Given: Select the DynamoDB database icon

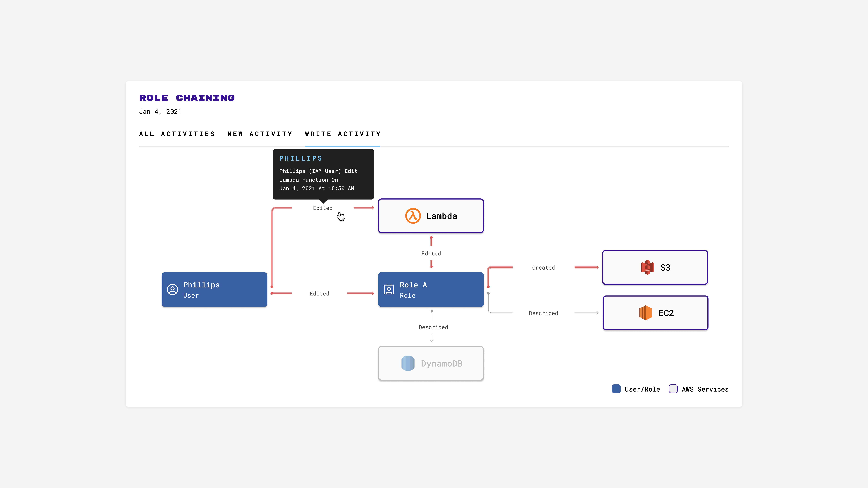Looking at the screenshot, I should pos(408,363).
